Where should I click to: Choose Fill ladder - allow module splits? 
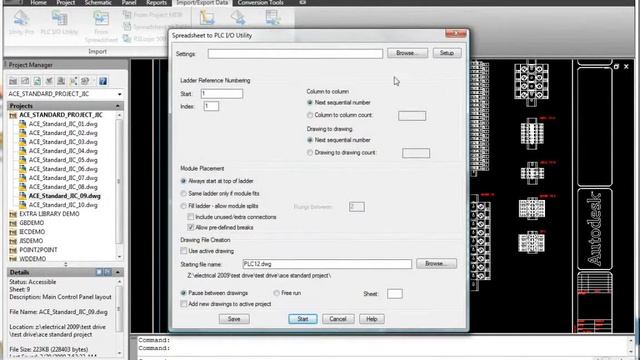(x=183, y=206)
